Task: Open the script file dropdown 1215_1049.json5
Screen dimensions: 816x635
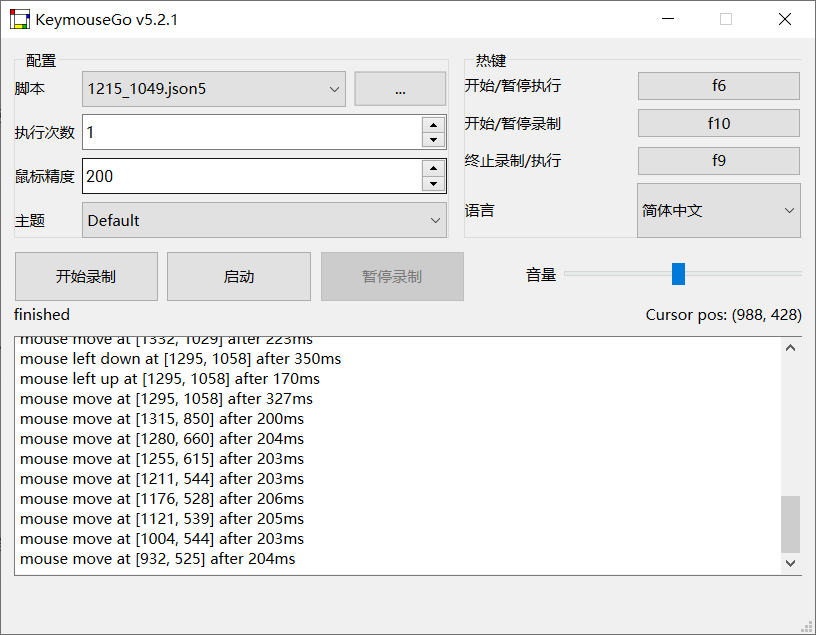Action: tap(214, 89)
